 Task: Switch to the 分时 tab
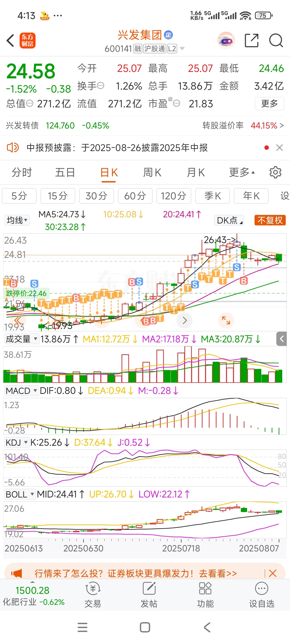click(x=22, y=172)
